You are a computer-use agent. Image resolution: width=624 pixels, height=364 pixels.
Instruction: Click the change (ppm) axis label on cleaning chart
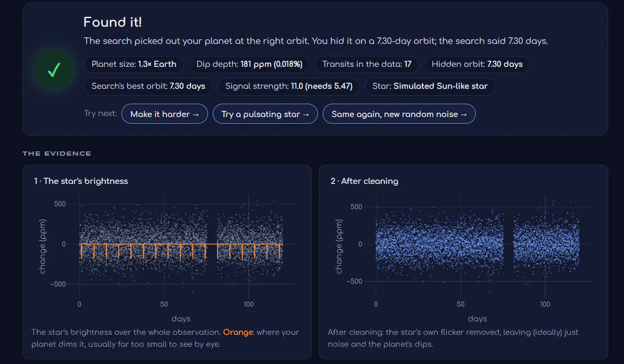pos(339,246)
